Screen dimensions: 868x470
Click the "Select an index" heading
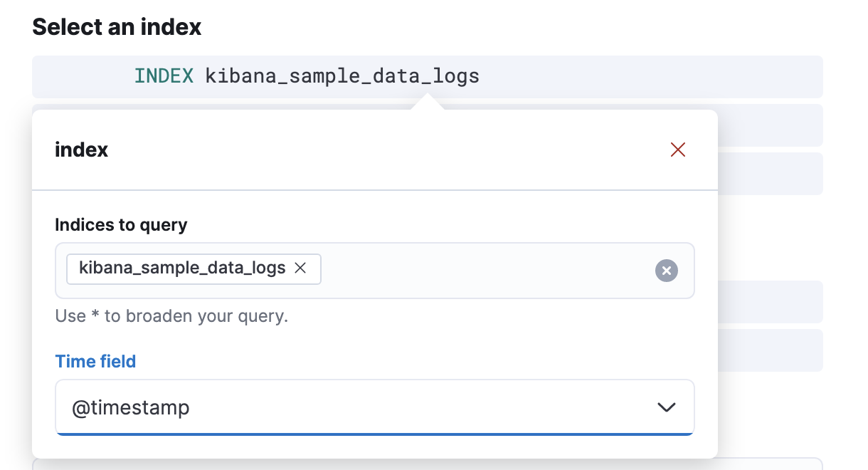(x=117, y=27)
